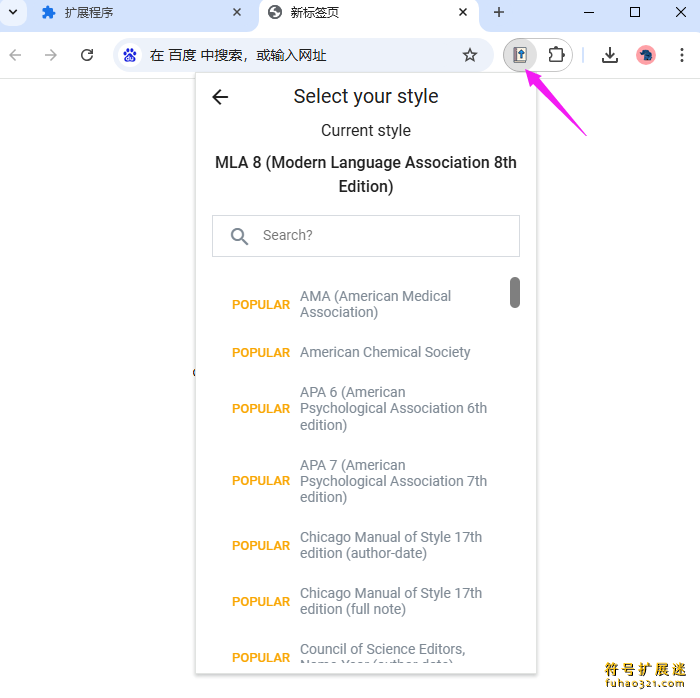Choose APA 6 (6th edition) style
Screen dimensions: 700x698
coord(393,408)
